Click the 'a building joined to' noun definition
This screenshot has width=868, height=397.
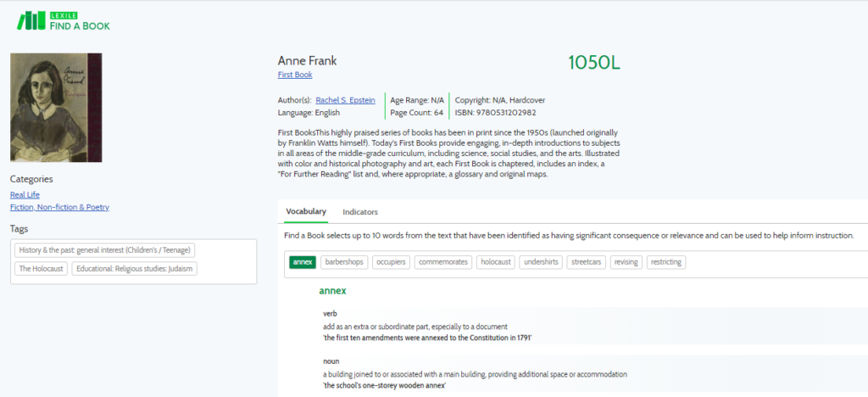pyautogui.click(x=475, y=374)
